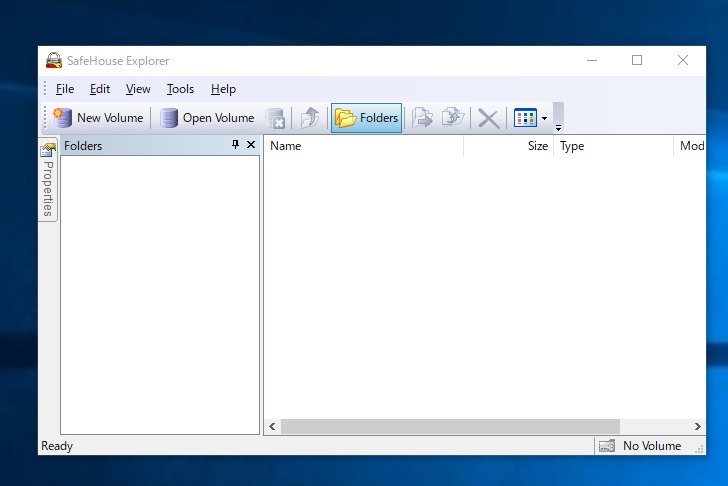Click the Views grid icon

(525, 118)
